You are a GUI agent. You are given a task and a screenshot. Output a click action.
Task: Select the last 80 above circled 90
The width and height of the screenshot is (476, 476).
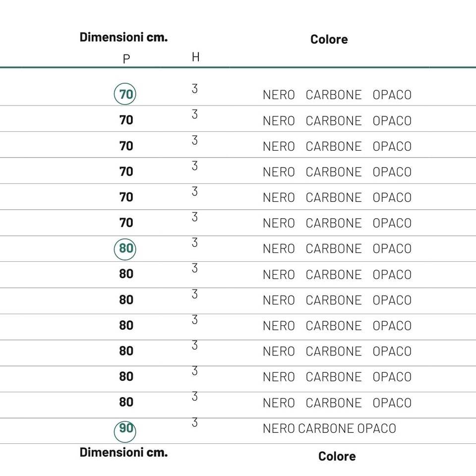tap(126, 402)
